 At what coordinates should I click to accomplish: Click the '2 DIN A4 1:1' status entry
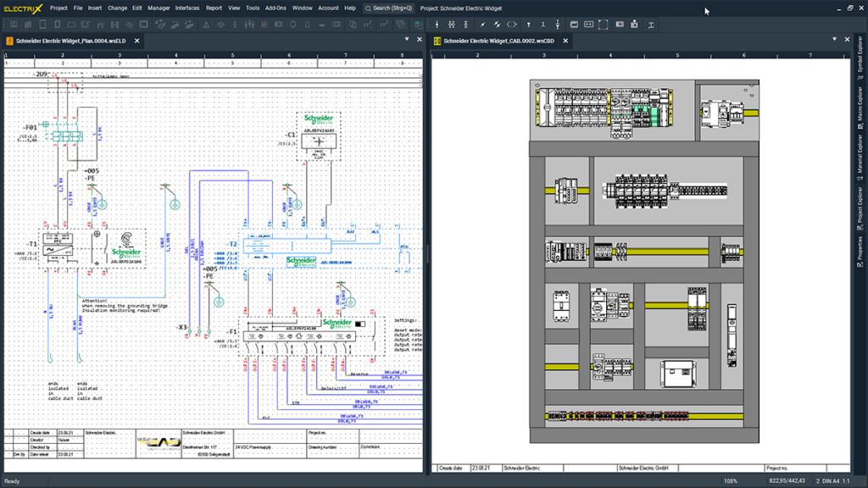click(x=832, y=481)
